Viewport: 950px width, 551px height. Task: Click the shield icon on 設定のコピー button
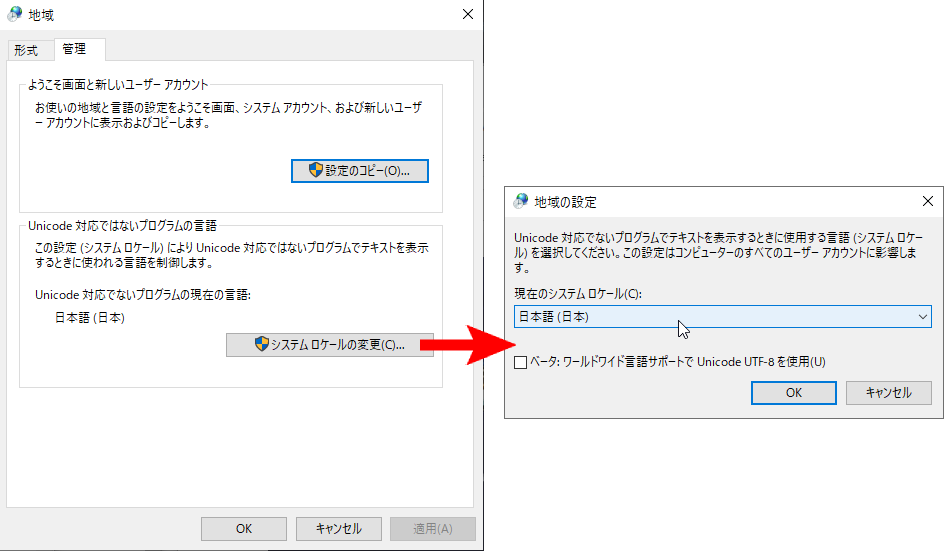tap(316, 170)
